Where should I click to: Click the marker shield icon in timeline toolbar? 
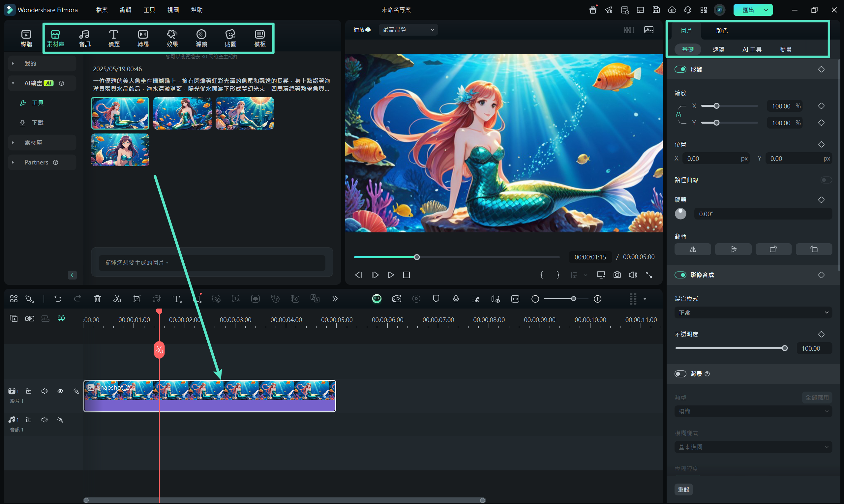(436, 299)
